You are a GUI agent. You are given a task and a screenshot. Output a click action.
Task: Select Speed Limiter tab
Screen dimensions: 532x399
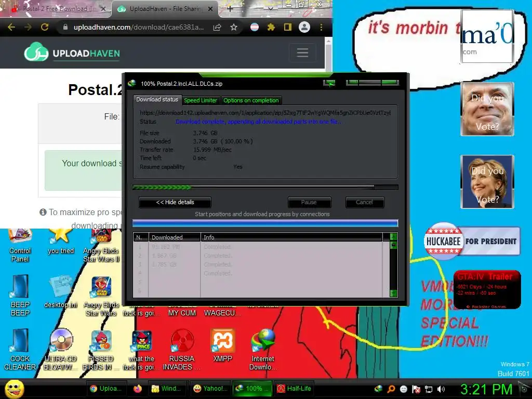pos(200,100)
